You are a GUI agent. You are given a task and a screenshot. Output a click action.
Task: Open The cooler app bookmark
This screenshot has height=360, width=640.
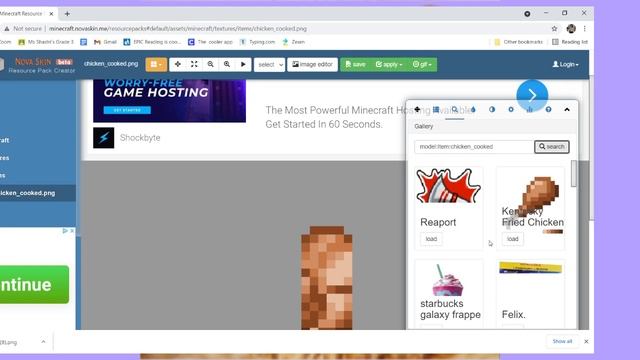[210, 42]
